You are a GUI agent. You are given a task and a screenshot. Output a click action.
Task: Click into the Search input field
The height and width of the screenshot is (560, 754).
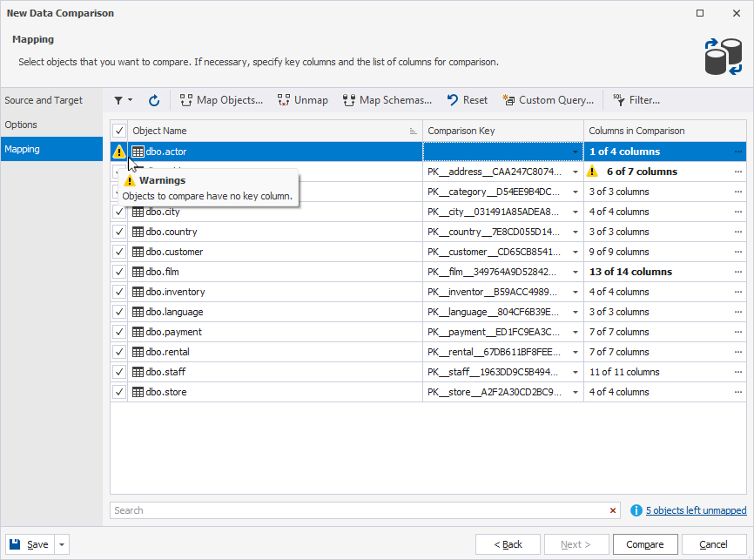tap(357, 510)
